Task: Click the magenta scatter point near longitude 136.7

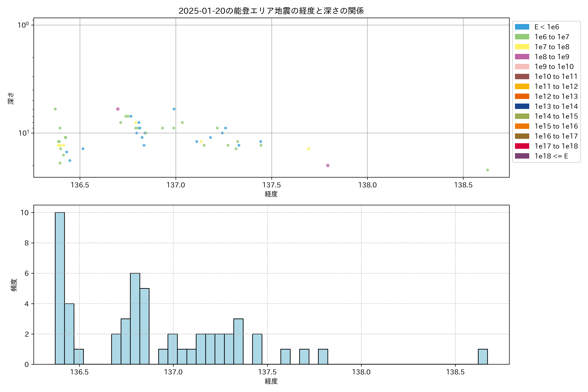Action: point(118,109)
